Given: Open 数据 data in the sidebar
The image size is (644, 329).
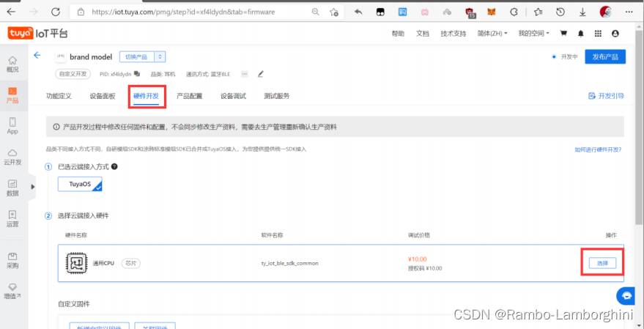Looking at the screenshot, I should click(x=12, y=188).
